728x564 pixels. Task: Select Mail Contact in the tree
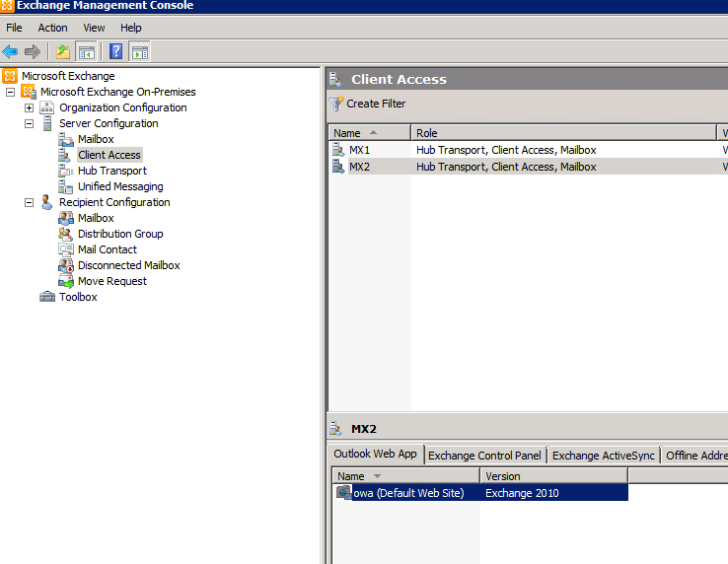click(x=108, y=249)
